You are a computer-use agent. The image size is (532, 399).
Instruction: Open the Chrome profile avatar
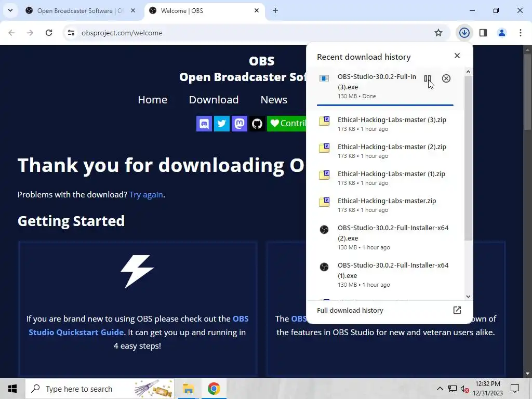coord(502,33)
